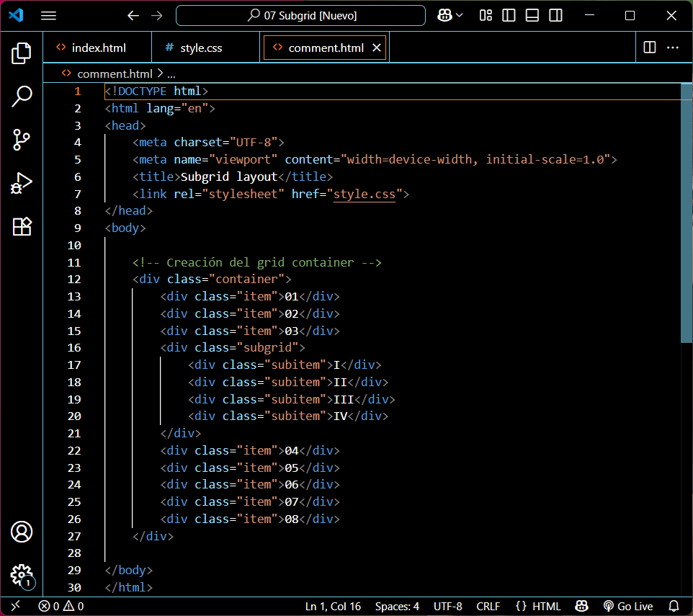Viewport: 693px width, 616px height.
Task: Click the DOCTYPE html line
Action: [x=156, y=91]
